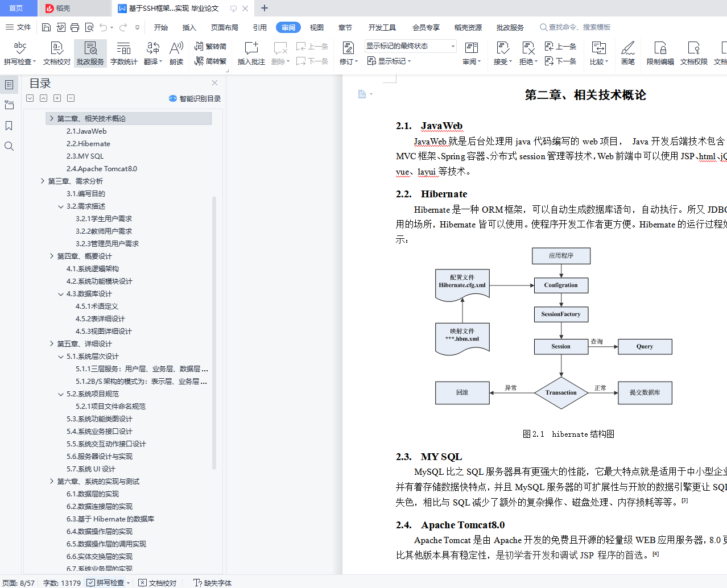
Task: Go to next revision (下一条) in changes group
Action: pos(560,61)
